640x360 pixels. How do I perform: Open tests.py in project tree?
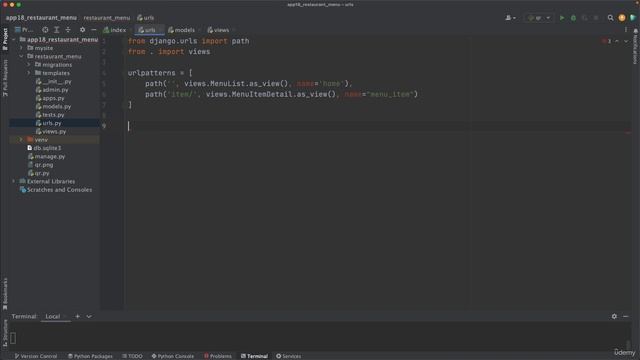point(50,115)
